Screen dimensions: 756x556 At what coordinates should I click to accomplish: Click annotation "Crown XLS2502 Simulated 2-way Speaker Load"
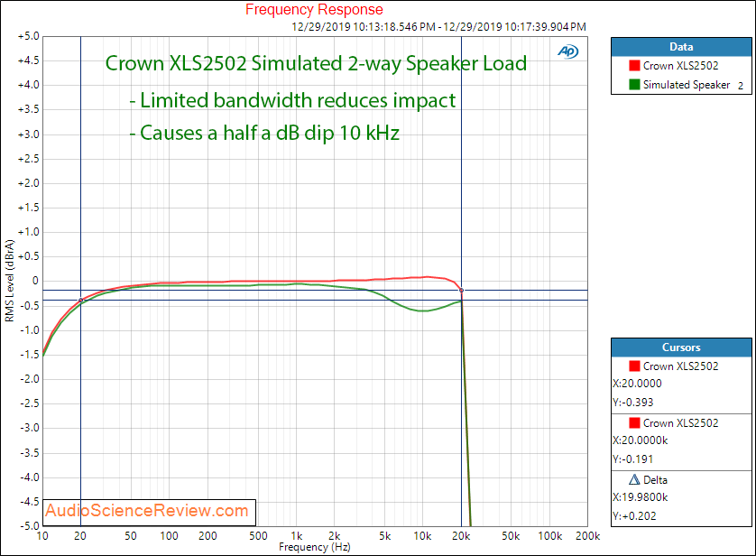[x=316, y=64]
